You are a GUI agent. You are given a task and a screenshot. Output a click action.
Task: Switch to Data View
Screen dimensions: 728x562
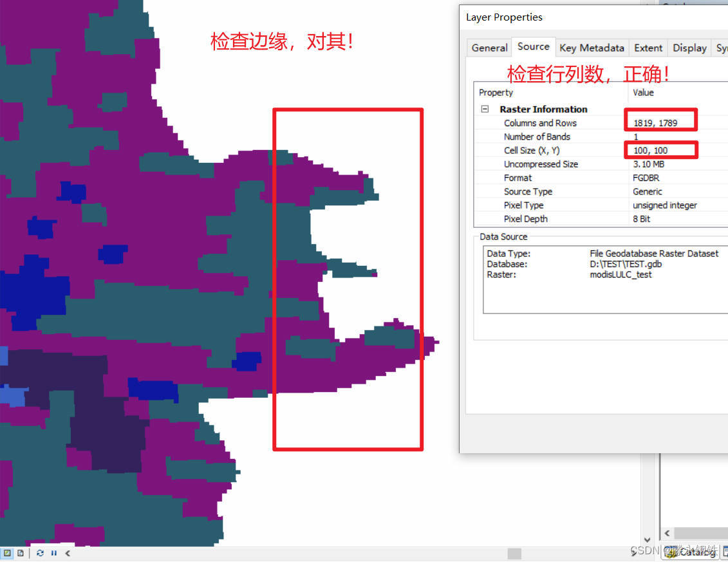point(8,553)
